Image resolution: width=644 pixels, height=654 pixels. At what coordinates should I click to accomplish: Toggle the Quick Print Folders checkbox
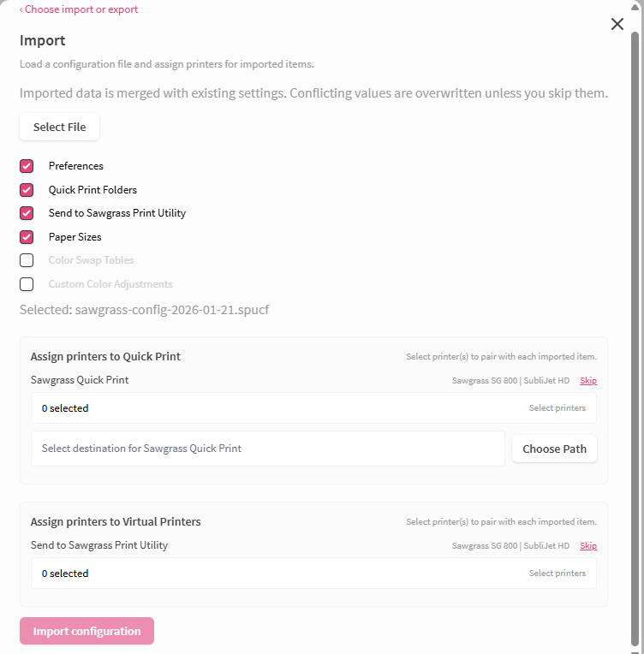27,190
